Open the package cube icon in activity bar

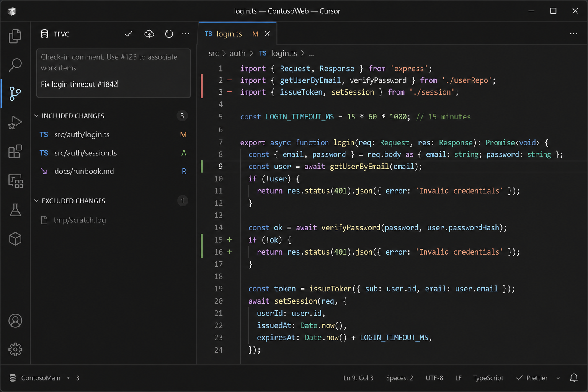(15, 239)
